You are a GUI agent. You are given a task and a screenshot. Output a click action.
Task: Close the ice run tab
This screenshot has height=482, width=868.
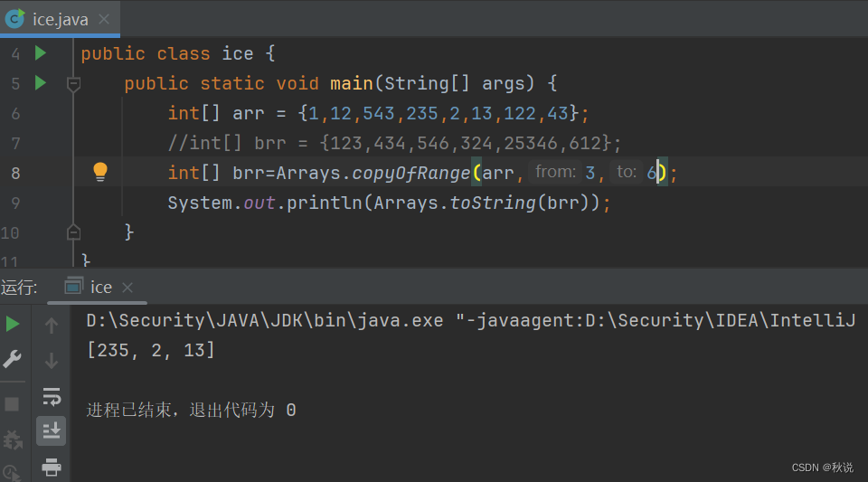[x=127, y=288]
